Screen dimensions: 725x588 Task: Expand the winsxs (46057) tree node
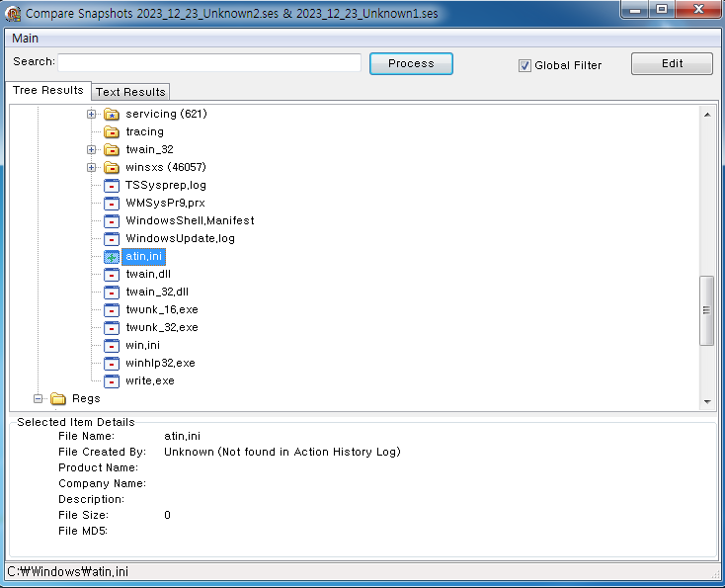(92, 167)
